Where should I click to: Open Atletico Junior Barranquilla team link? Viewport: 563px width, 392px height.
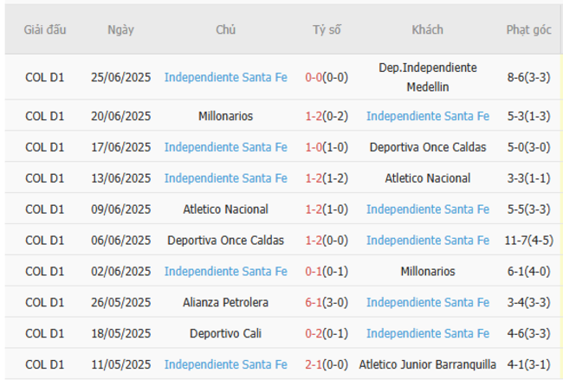coord(427,364)
